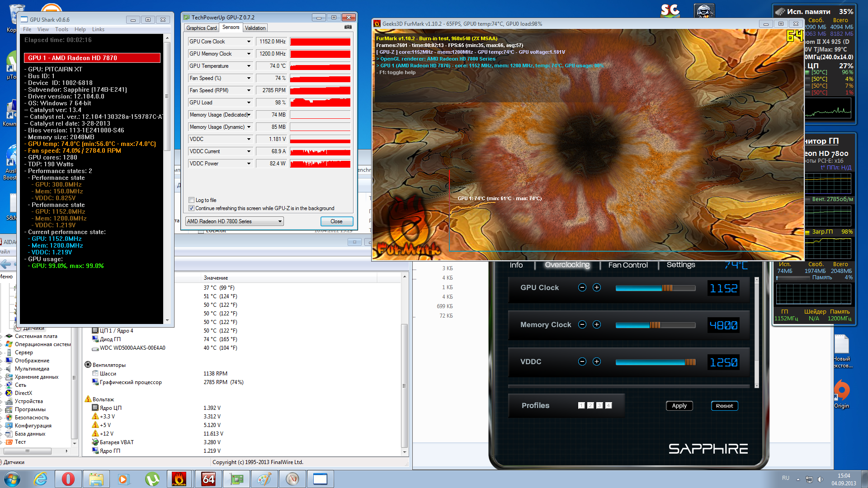Image resolution: width=868 pixels, height=488 pixels.
Task: Uncheck Continue refreshing in background option
Action: (x=192, y=208)
